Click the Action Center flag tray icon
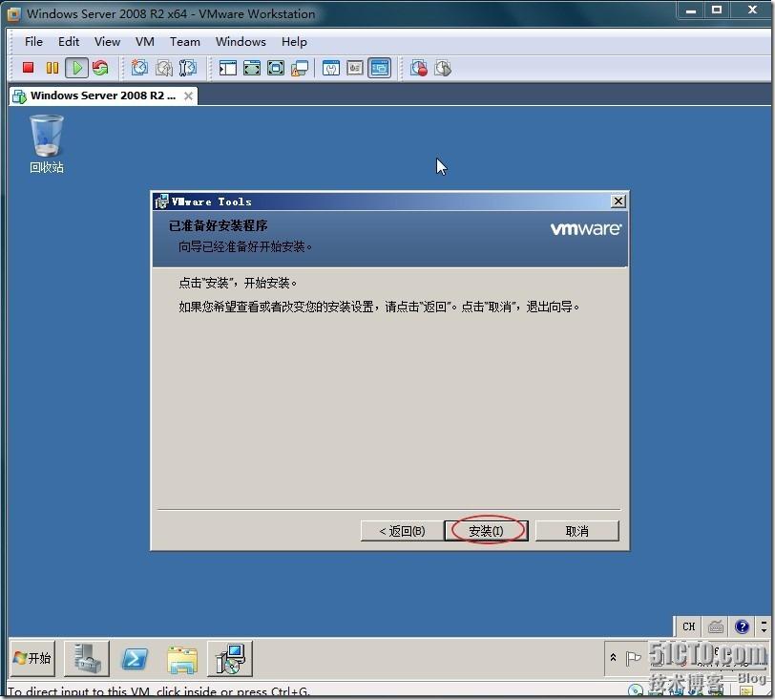The image size is (775, 700). coord(633,658)
